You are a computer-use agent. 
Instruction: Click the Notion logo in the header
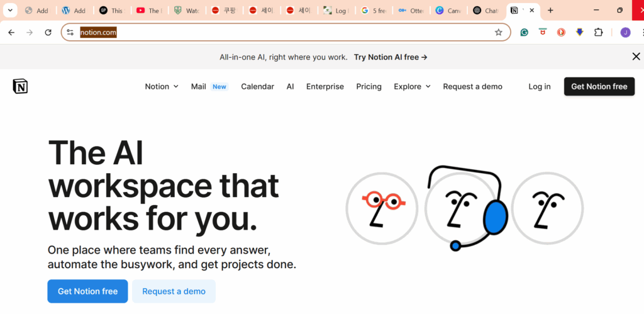tap(20, 86)
